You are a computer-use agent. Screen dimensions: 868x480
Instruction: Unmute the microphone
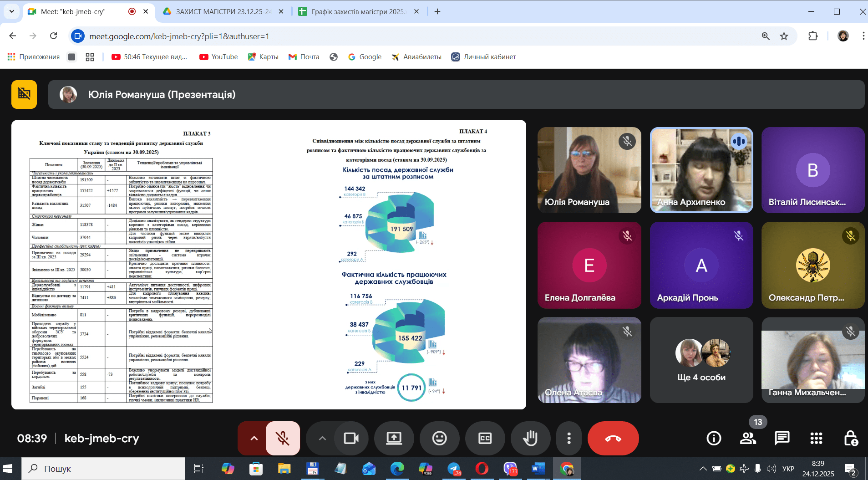coord(283,438)
